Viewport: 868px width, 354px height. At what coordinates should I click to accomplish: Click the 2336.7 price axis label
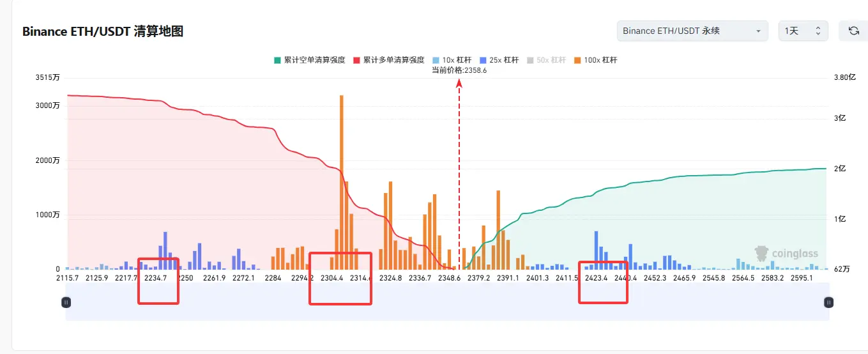[x=420, y=278]
